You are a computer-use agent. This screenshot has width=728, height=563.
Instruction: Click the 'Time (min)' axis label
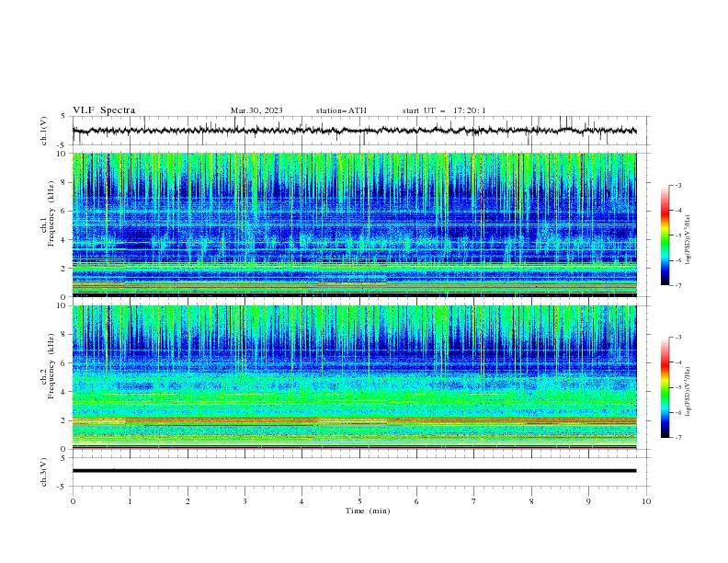pyautogui.click(x=368, y=511)
